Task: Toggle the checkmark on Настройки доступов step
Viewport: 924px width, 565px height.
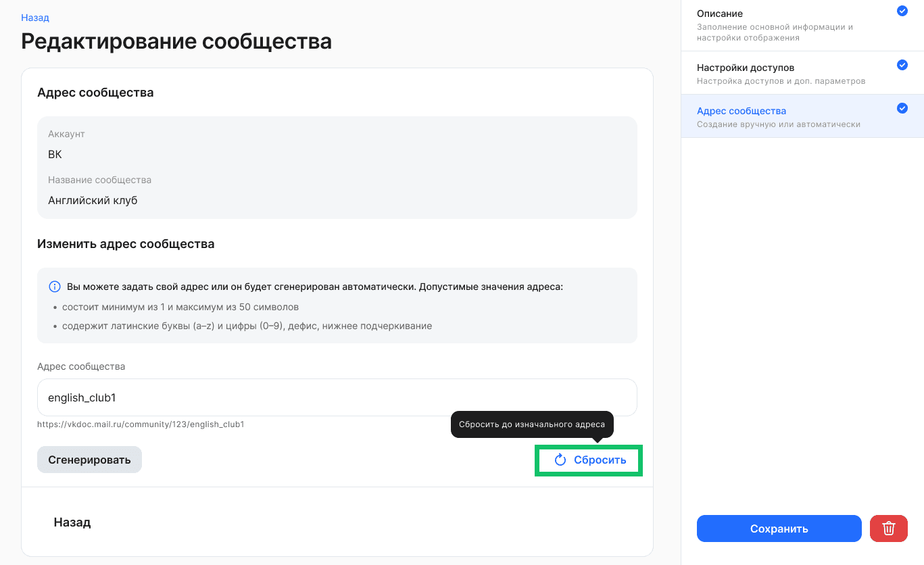Action: pos(902,65)
